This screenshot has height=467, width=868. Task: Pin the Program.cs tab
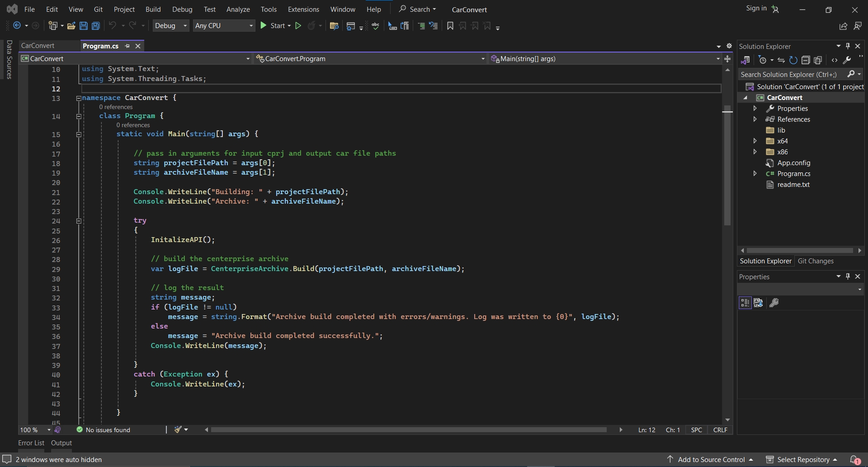pos(127,46)
